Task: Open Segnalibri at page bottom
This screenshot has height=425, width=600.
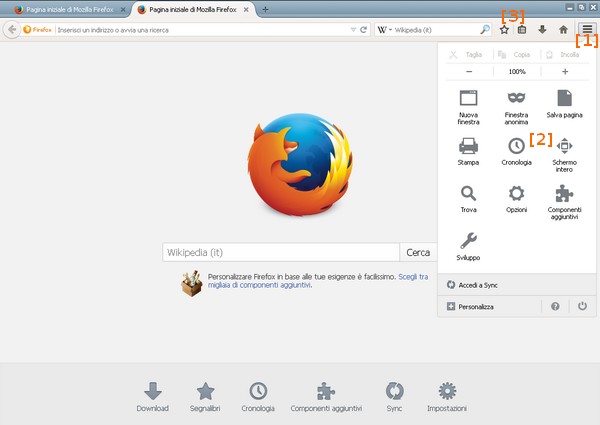Action: coord(205,397)
